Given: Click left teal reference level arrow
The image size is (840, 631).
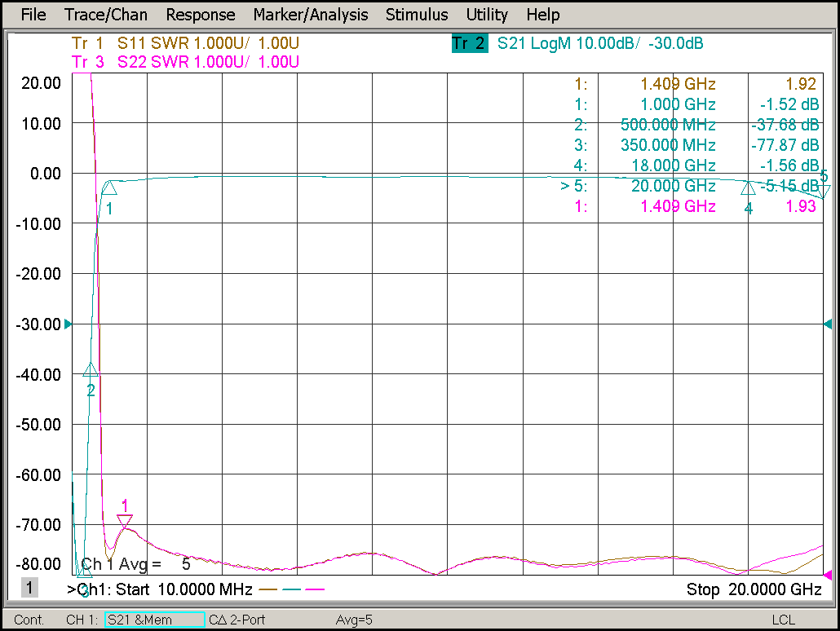Looking at the screenshot, I should coord(69,324).
